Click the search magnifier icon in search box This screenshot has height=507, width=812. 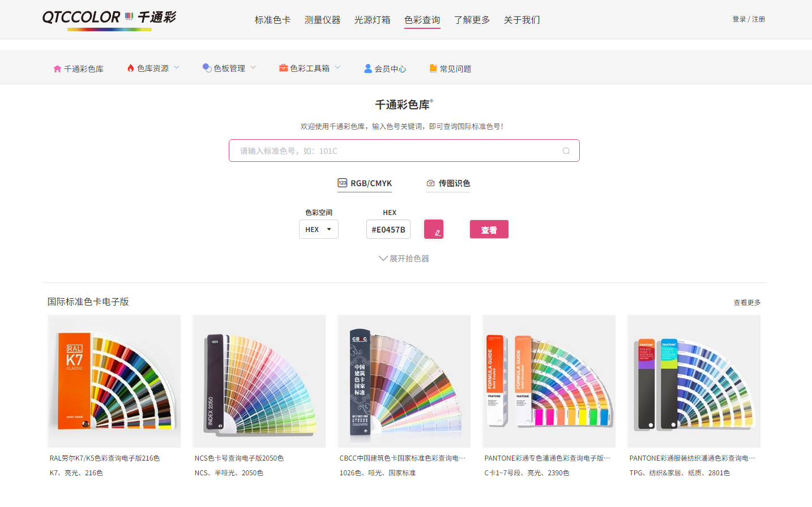(566, 151)
